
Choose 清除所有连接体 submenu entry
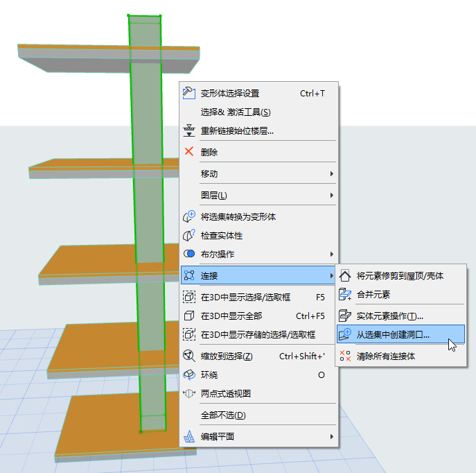pos(400,356)
